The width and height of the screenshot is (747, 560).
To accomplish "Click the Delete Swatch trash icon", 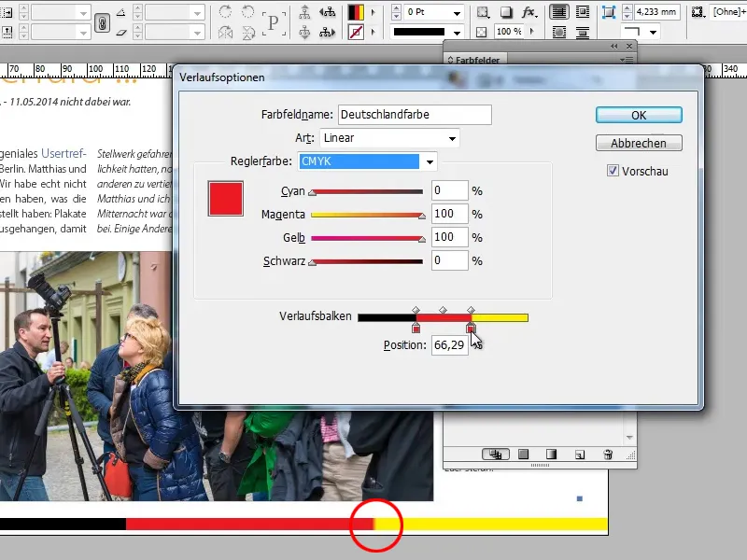I will tap(608, 455).
